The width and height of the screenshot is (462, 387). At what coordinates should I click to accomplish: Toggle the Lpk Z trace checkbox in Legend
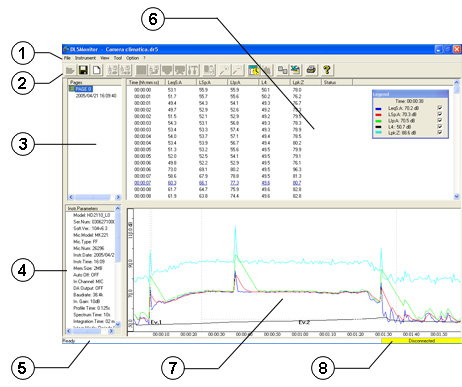click(440, 132)
